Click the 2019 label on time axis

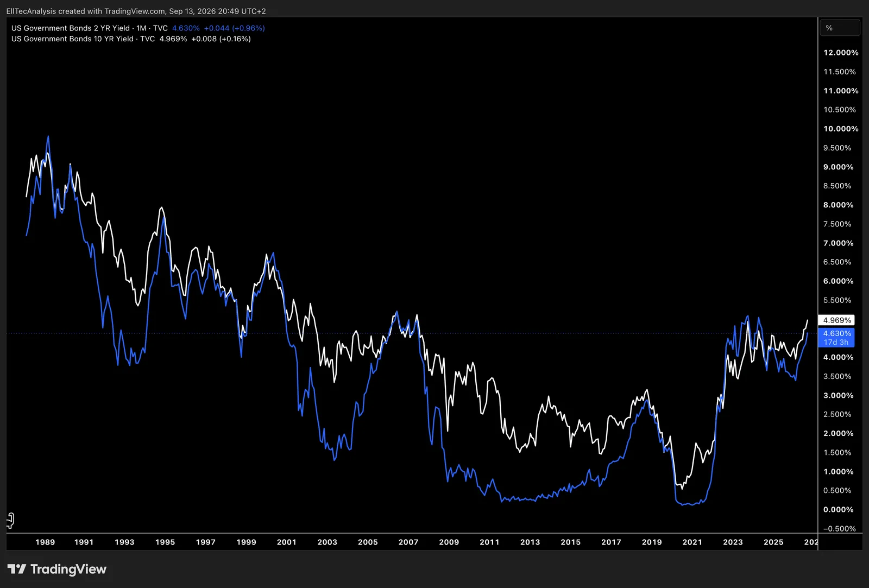(652, 542)
